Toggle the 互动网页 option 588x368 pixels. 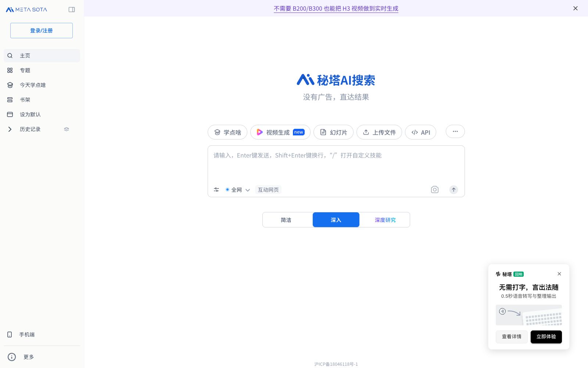(x=268, y=190)
